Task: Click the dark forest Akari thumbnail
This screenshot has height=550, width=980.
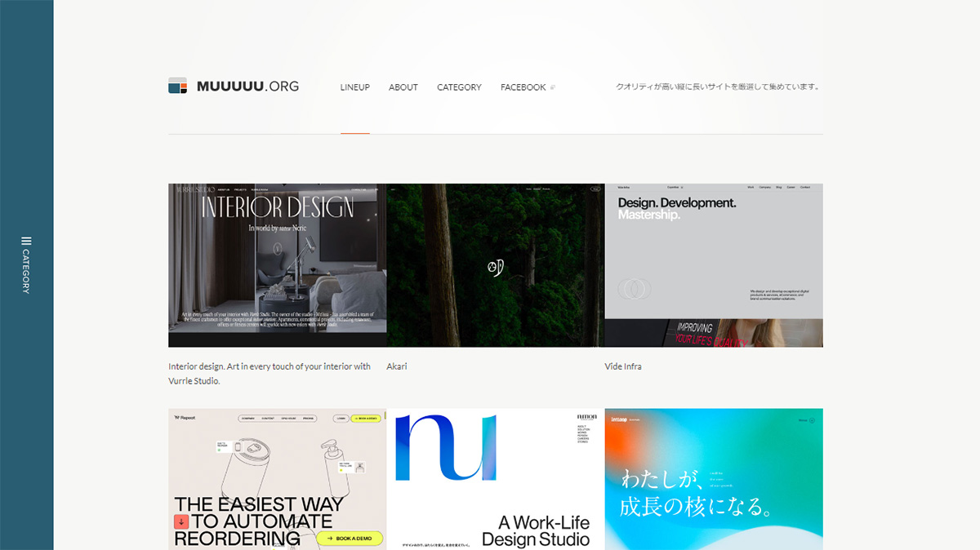Action: tap(495, 263)
